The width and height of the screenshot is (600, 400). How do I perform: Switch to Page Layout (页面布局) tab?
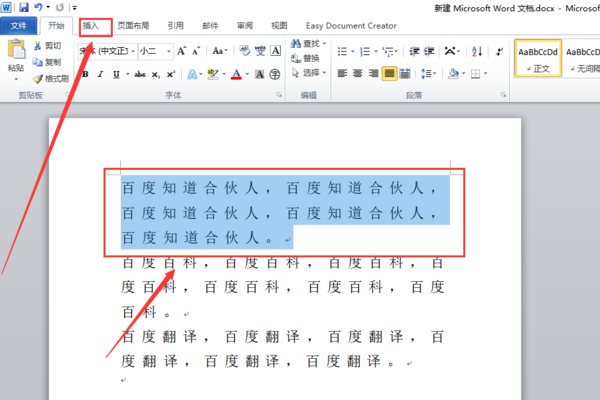click(x=133, y=26)
